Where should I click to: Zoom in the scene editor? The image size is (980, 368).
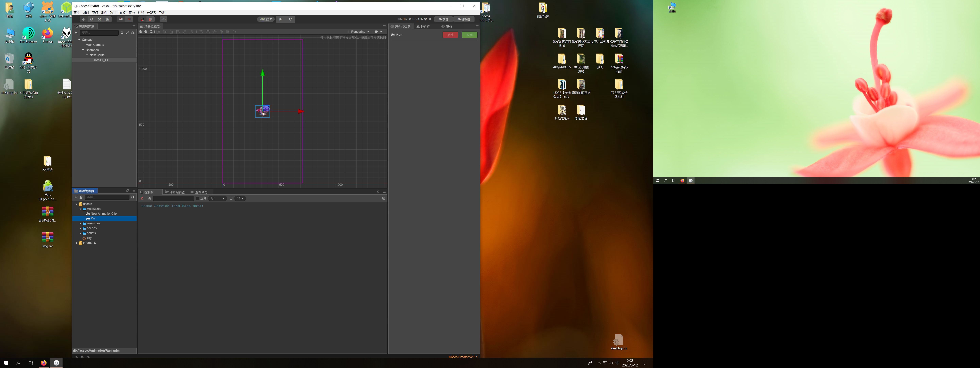(x=141, y=32)
